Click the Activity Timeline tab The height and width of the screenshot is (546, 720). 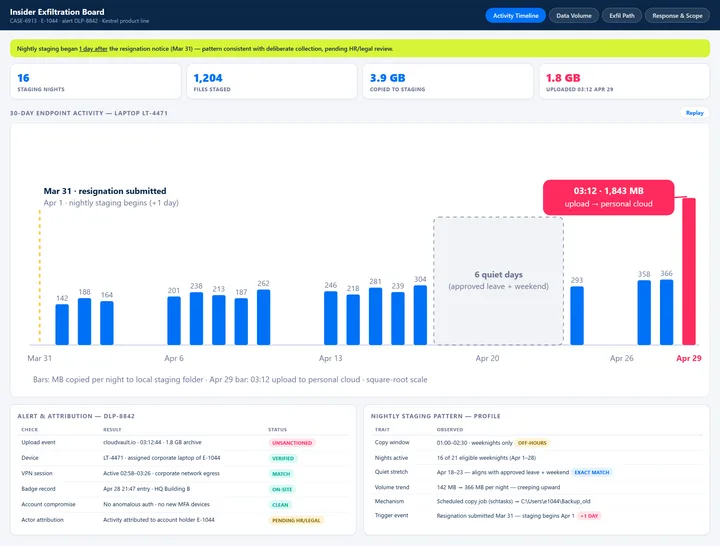click(x=515, y=16)
